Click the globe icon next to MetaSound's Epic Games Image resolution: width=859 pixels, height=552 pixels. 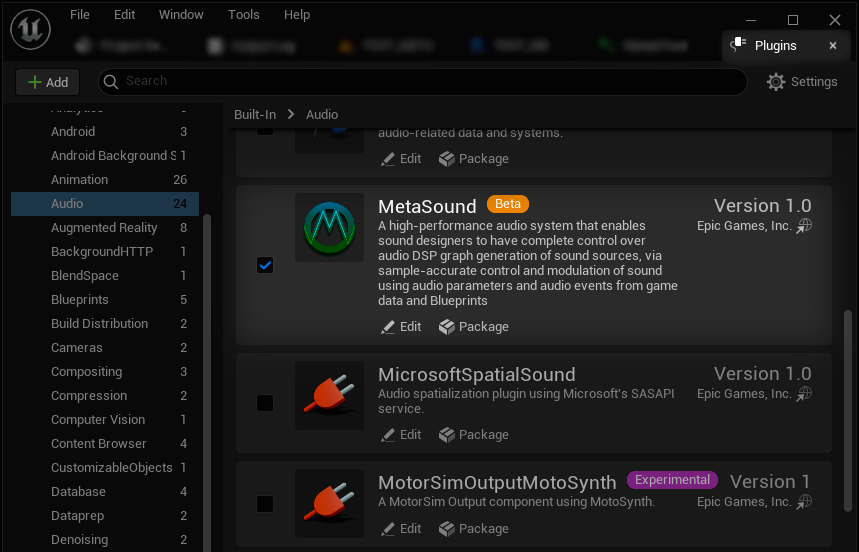tap(804, 226)
